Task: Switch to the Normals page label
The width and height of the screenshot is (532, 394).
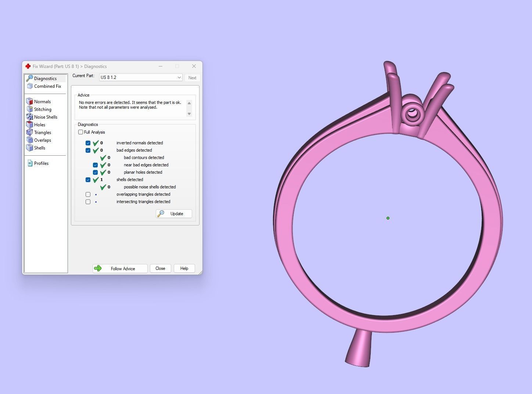Action: click(x=42, y=102)
